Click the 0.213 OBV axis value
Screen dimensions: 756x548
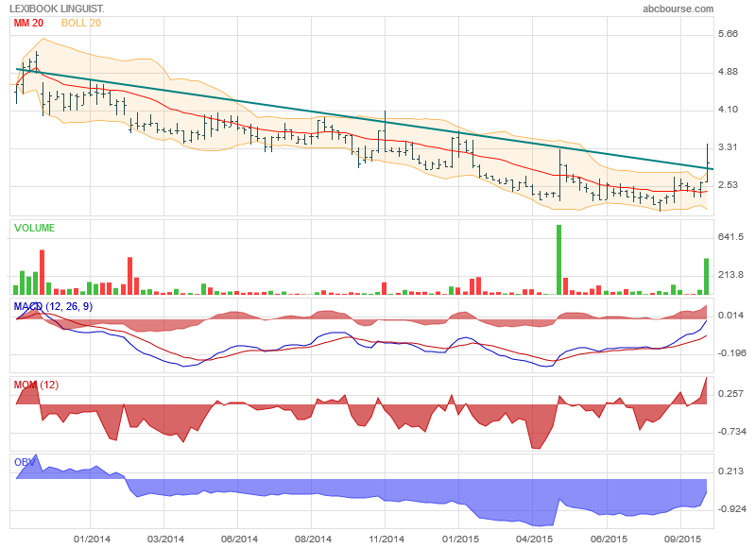click(730, 471)
